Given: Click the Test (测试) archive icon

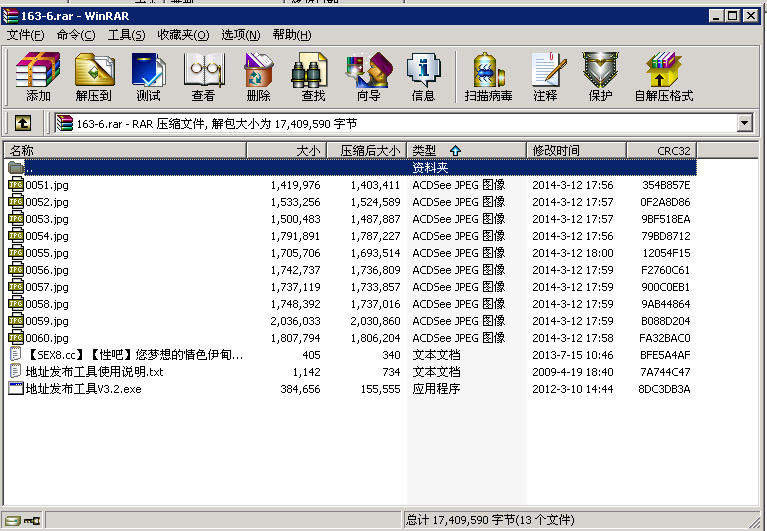Looking at the screenshot, I should click(x=149, y=70).
